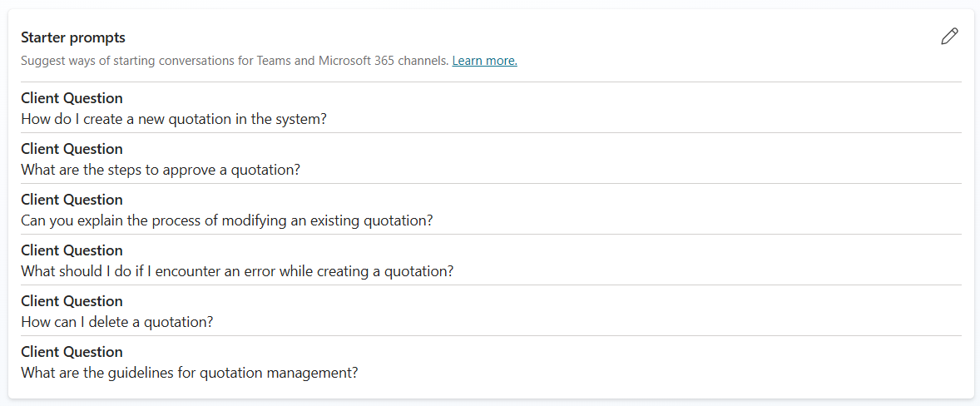Choose the 'process of modifying an existing quotation' prompt
980x406 pixels.
227,220
